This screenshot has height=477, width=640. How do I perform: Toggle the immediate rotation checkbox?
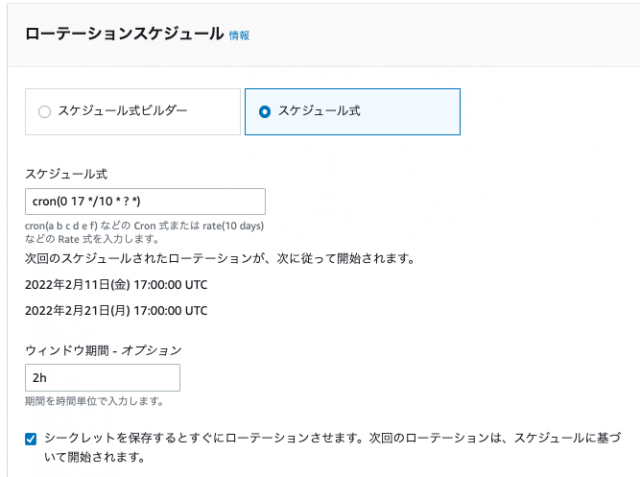click(x=31, y=439)
